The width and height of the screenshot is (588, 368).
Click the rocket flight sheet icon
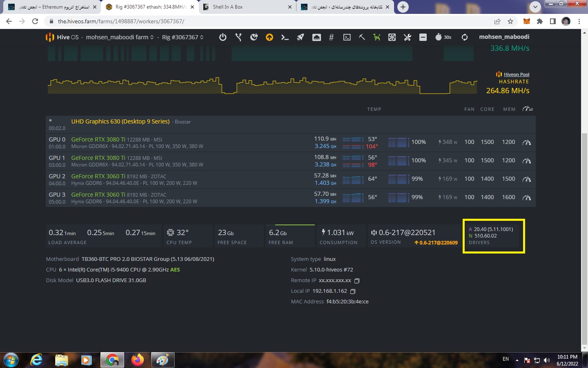click(300, 37)
